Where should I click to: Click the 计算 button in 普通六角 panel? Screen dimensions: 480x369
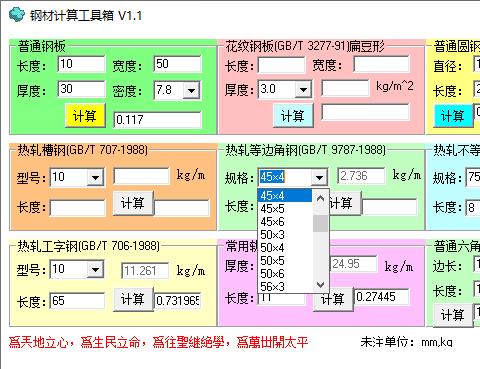[x=453, y=315]
